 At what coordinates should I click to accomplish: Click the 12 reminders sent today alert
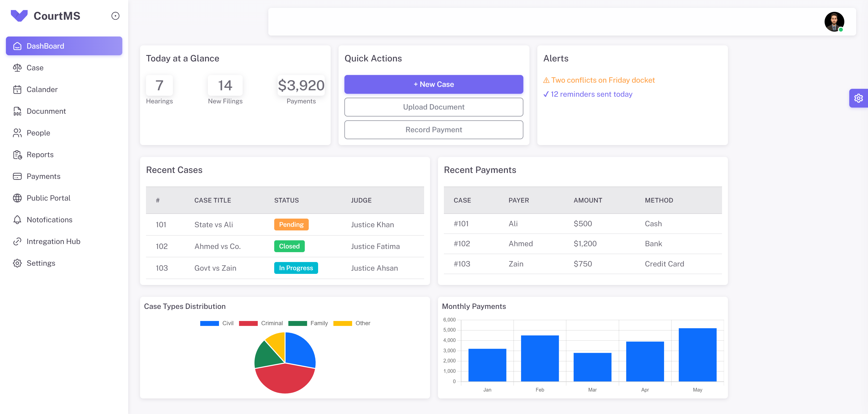click(x=588, y=94)
